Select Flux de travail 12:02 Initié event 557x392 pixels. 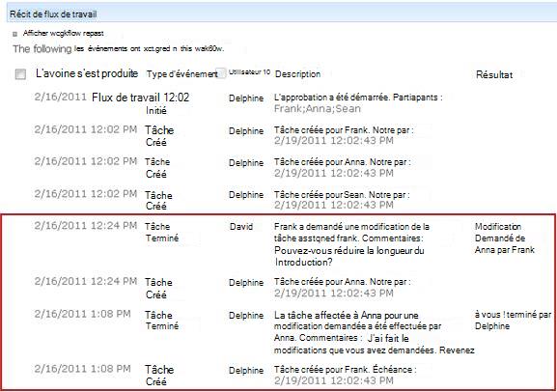(140, 103)
